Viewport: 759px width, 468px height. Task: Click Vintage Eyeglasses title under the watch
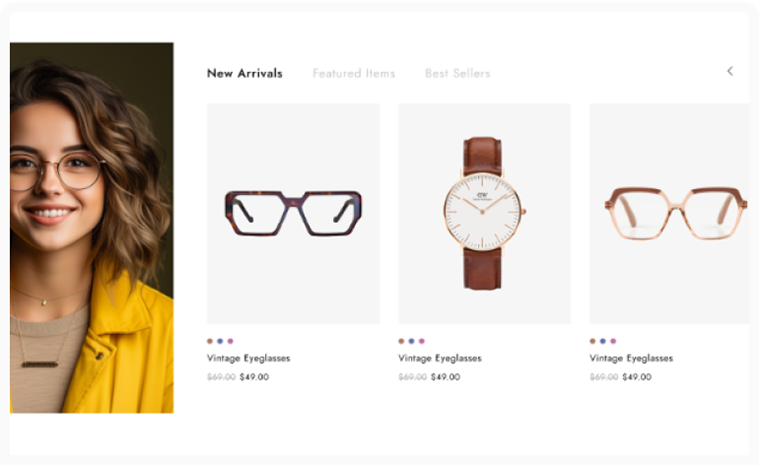(x=440, y=359)
